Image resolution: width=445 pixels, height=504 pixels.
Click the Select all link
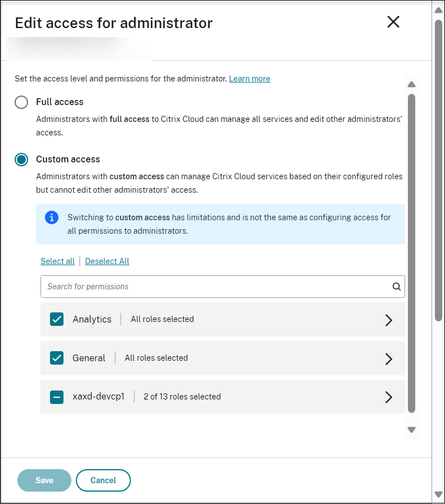[57, 261]
